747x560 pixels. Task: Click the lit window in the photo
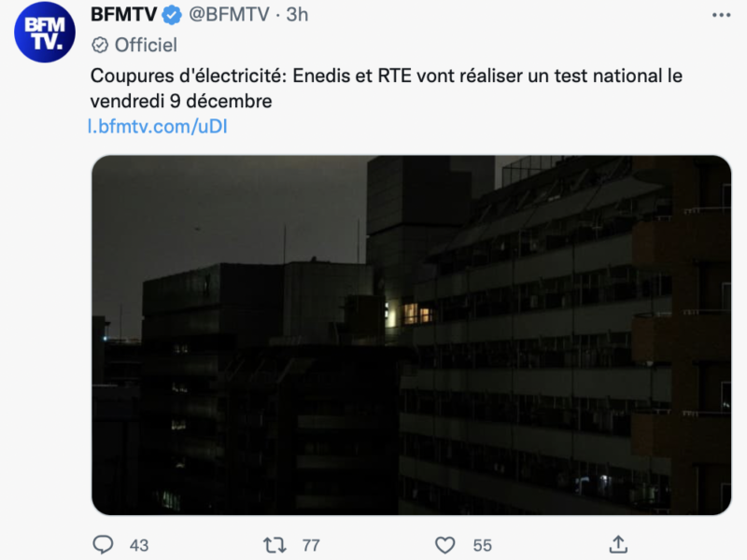tap(416, 314)
